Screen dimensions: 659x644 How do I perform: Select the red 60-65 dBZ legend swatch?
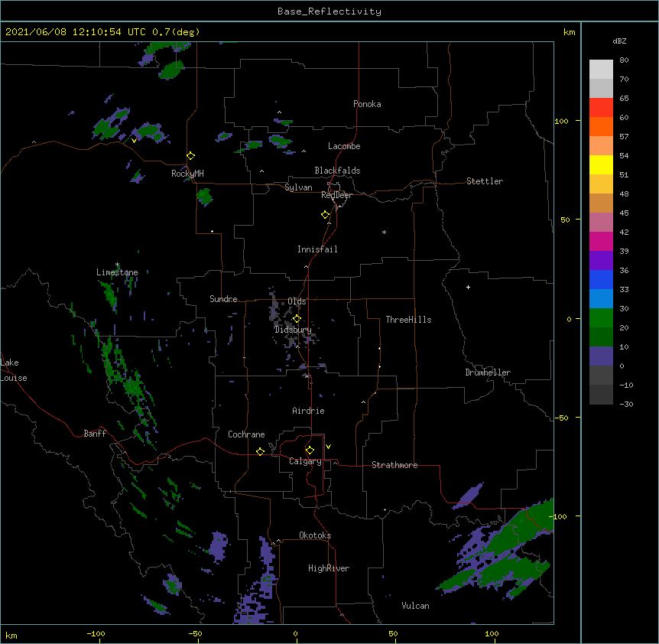pos(601,108)
